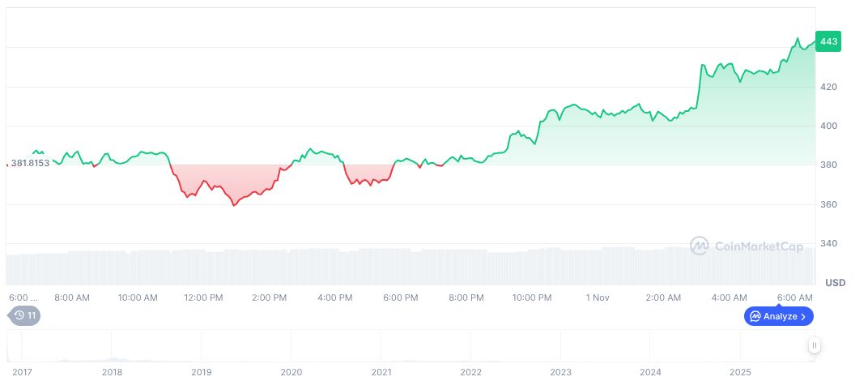Select 2022 on the overview timeline
This screenshot has height=381, width=868.
click(470, 372)
